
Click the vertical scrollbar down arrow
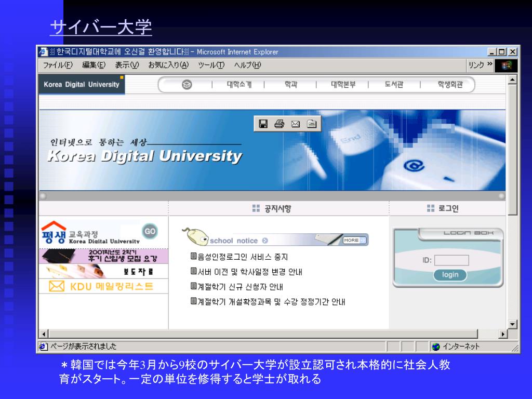(x=512, y=324)
